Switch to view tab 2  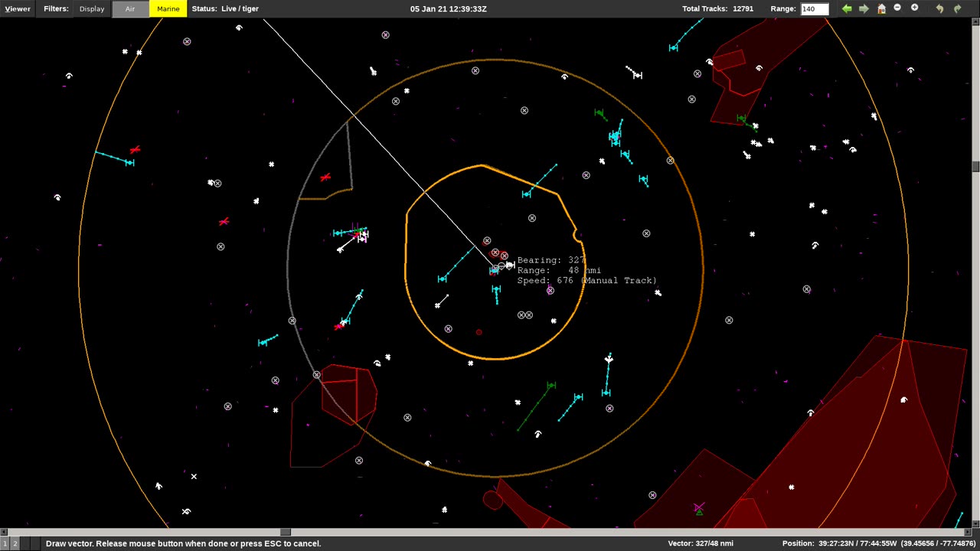15,543
